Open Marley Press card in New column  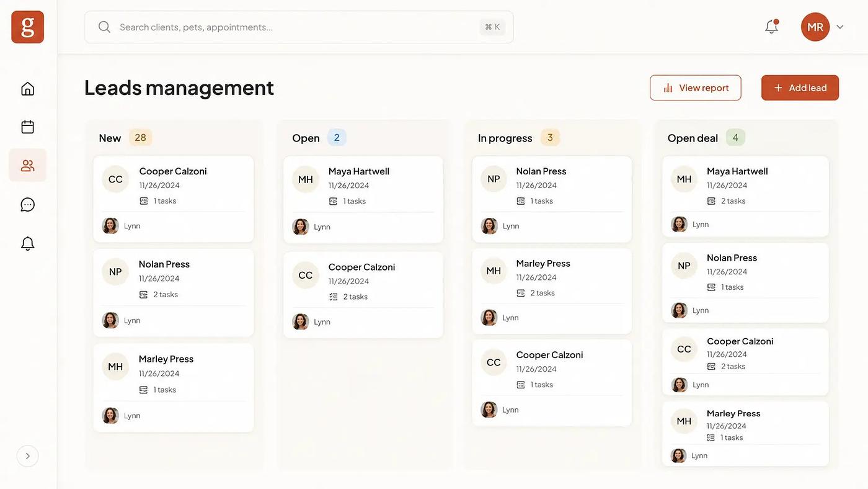(x=174, y=388)
